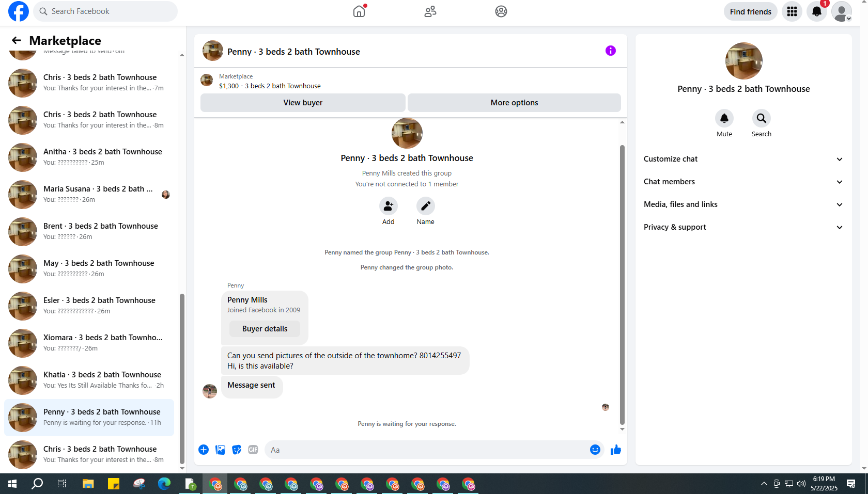Open the Windows action center icon
This screenshot has height=494, width=868.
(x=851, y=484)
